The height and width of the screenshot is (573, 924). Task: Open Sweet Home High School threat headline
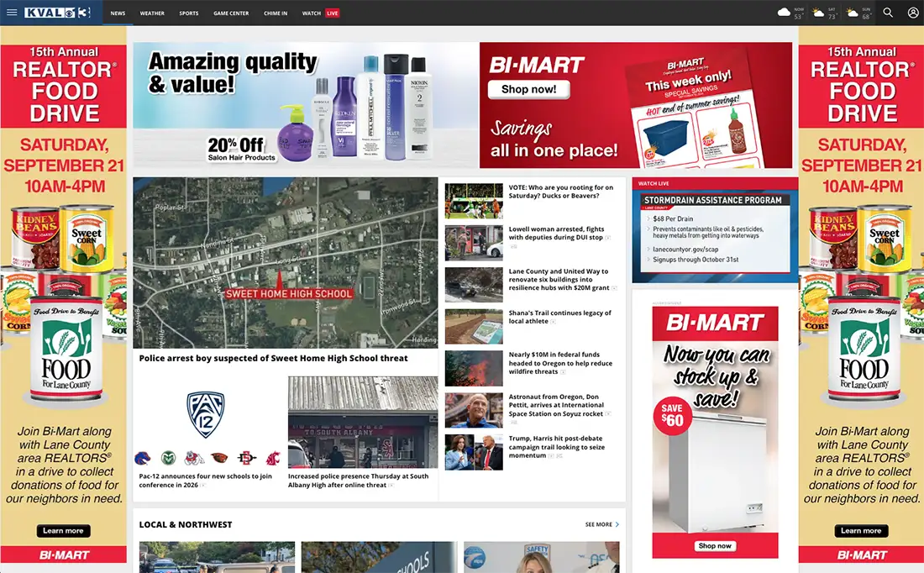pyautogui.click(x=274, y=358)
